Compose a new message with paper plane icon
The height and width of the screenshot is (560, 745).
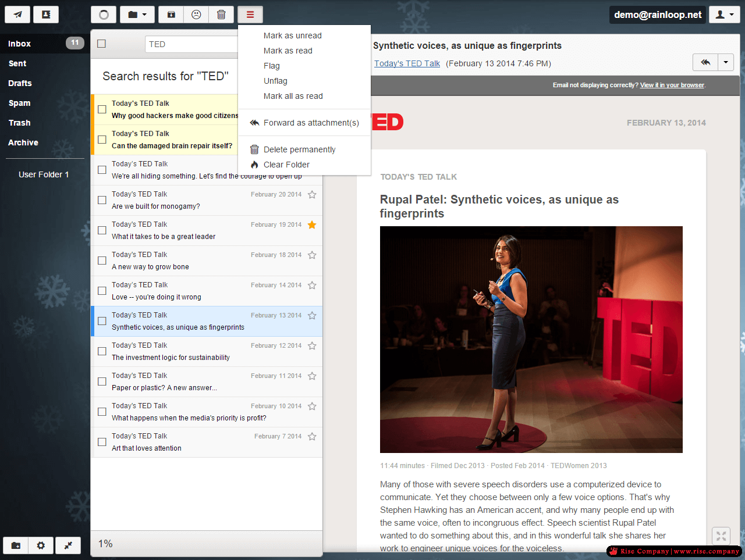(17, 15)
